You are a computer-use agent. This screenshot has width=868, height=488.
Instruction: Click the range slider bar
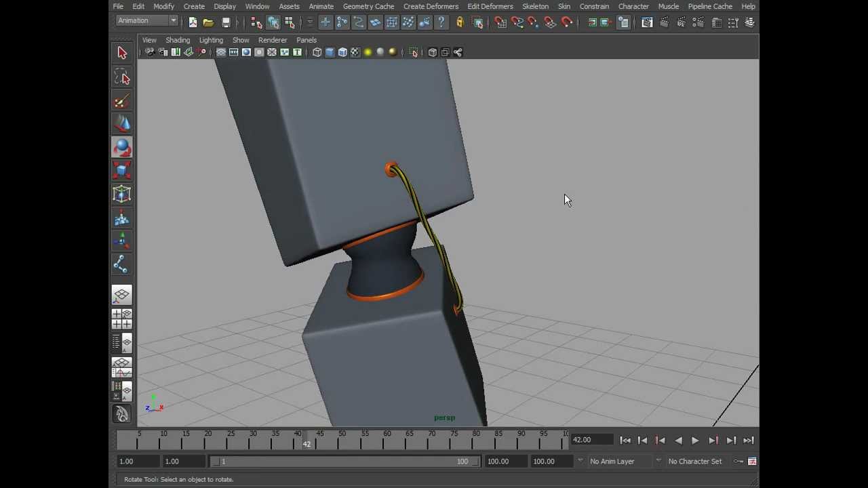[x=344, y=462]
